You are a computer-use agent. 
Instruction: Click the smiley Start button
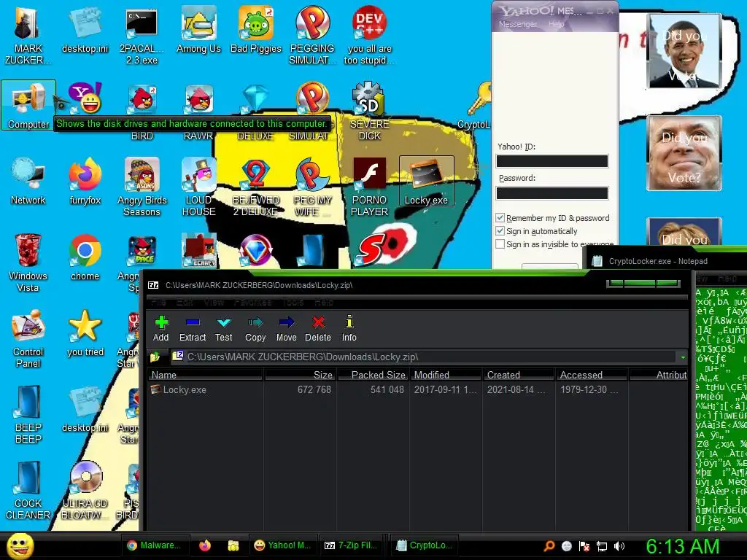point(20,545)
